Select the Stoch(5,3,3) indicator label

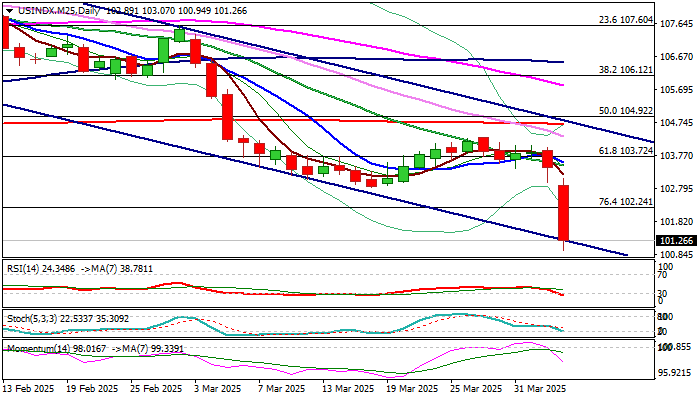(x=29, y=319)
